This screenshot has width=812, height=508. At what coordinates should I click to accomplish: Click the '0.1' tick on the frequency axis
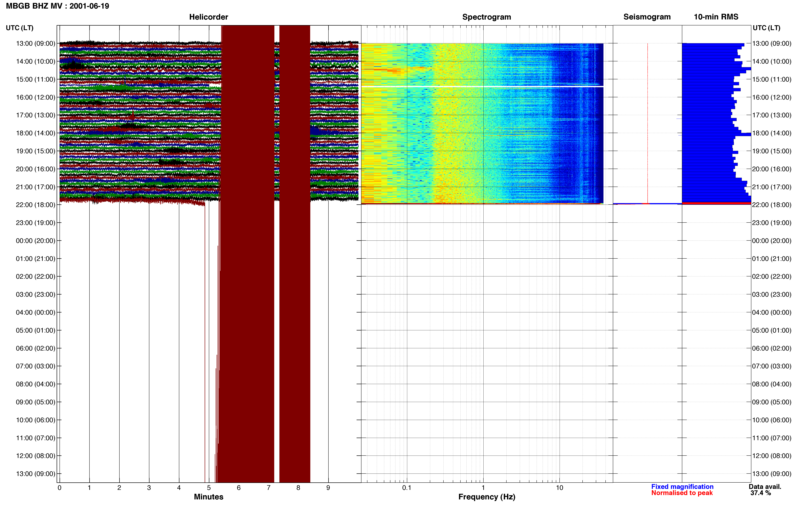point(407,488)
